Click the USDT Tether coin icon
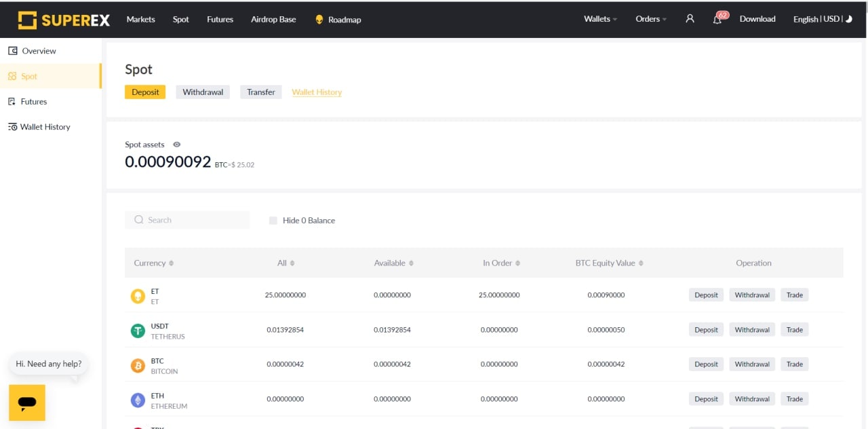This screenshot has width=868, height=429. click(138, 331)
